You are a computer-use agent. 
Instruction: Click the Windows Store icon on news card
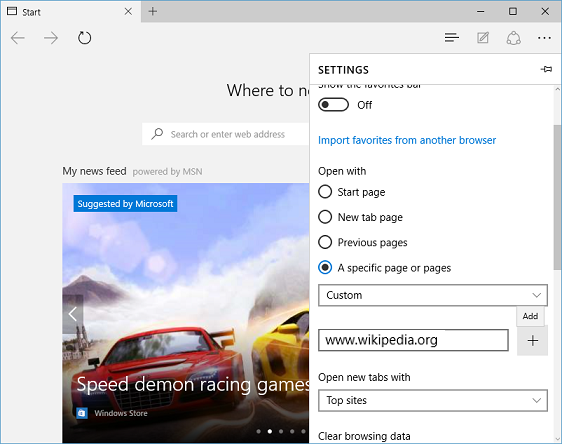pyautogui.click(x=82, y=413)
